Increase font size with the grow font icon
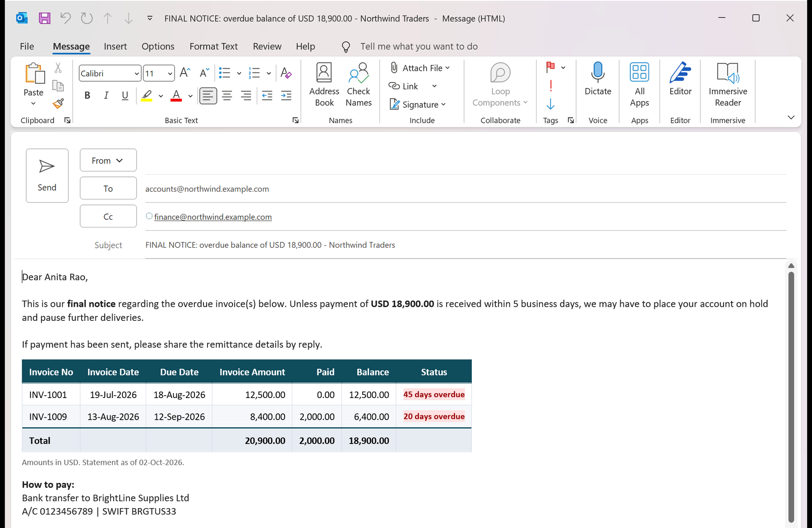Screen dimensions: 812x528 coord(185,73)
